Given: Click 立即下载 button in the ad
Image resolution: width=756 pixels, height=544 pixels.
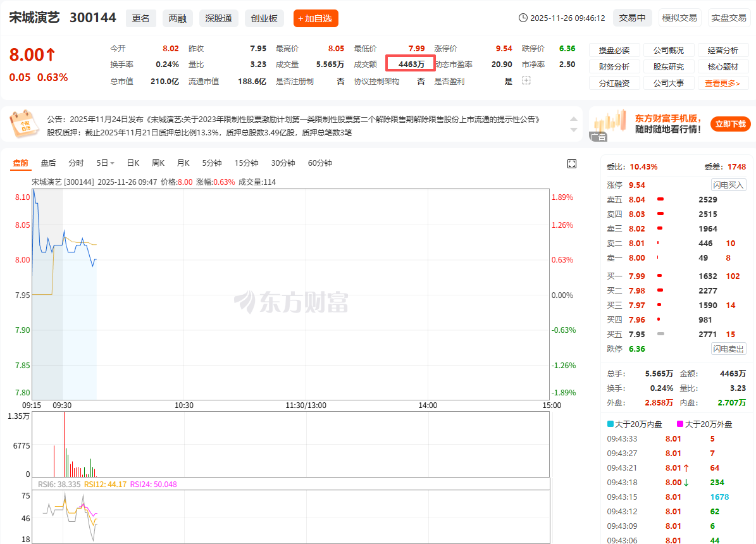Looking at the screenshot, I should pos(731,124).
